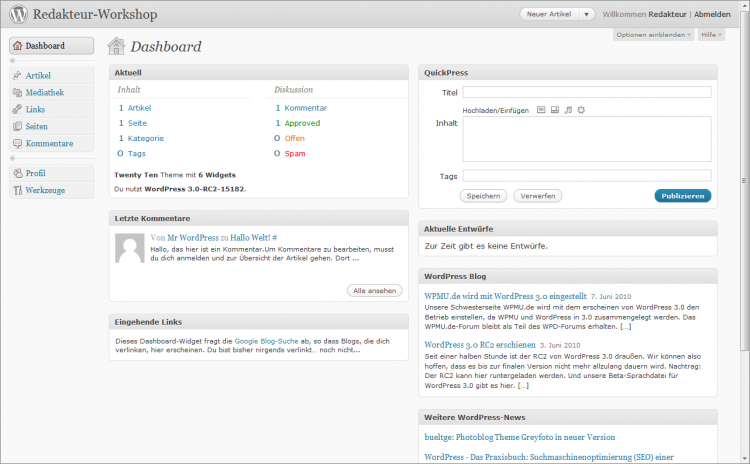Screen dimensions: 750x464
Task: Open the '0 Tags' link
Action: (x=132, y=154)
